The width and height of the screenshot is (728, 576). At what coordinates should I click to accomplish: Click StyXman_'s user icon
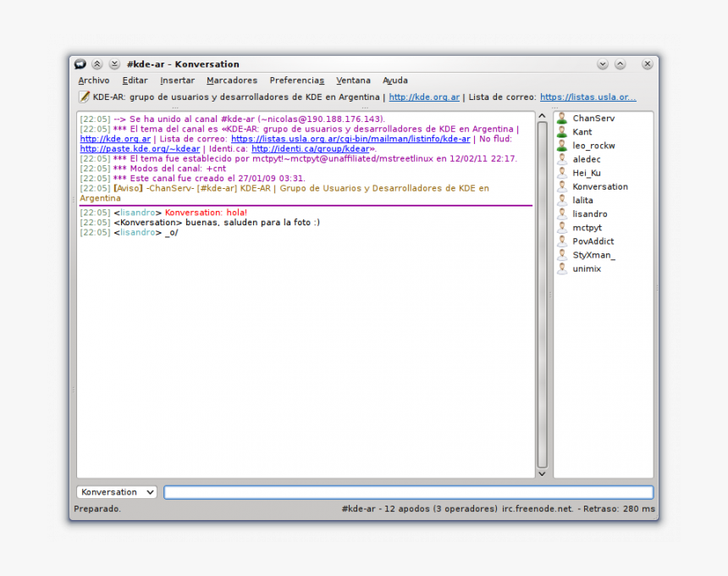562,255
